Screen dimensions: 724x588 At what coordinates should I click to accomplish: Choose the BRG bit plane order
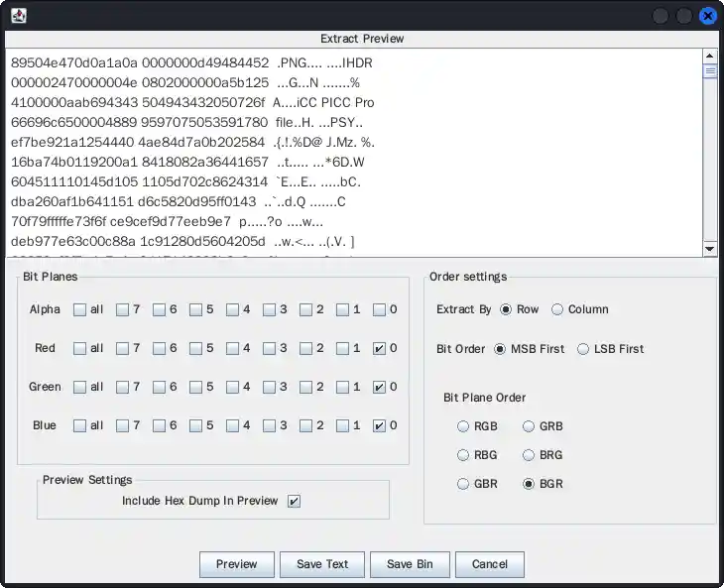[x=529, y=455]
